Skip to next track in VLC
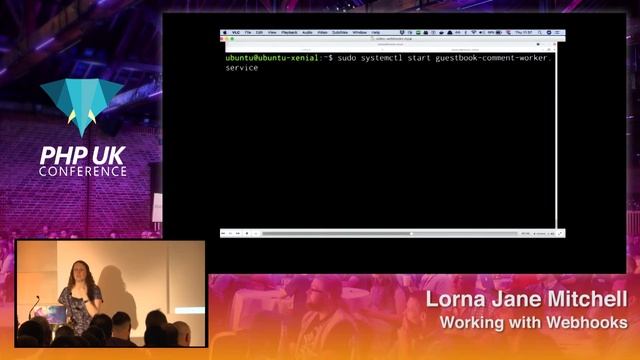The height and width of the screenshot is (360, 640). pyautogui.click(x=238, y=233)
